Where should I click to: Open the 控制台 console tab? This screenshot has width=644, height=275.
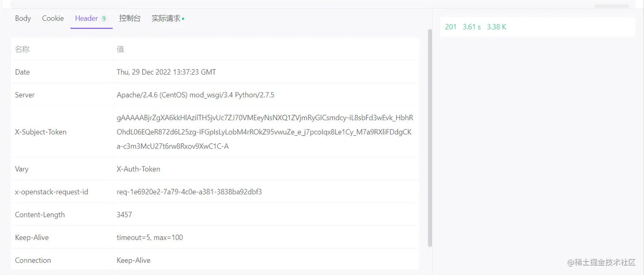pos(130,18)
